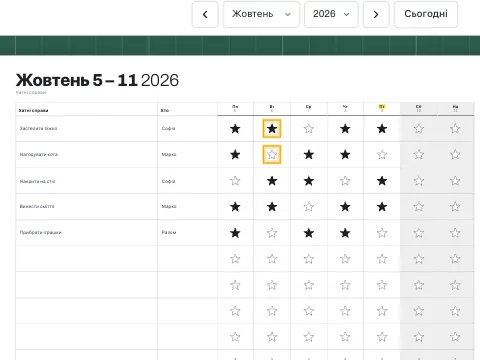The image size is (480, 360).
Task: Mark Saturday star for Застелити ліжко
Action: 419,129
